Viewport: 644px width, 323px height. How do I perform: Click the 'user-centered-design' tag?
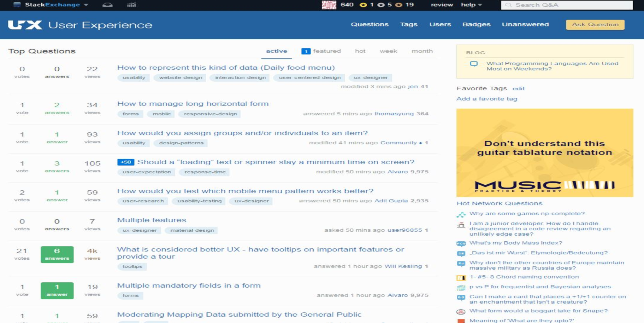(310, 77)
